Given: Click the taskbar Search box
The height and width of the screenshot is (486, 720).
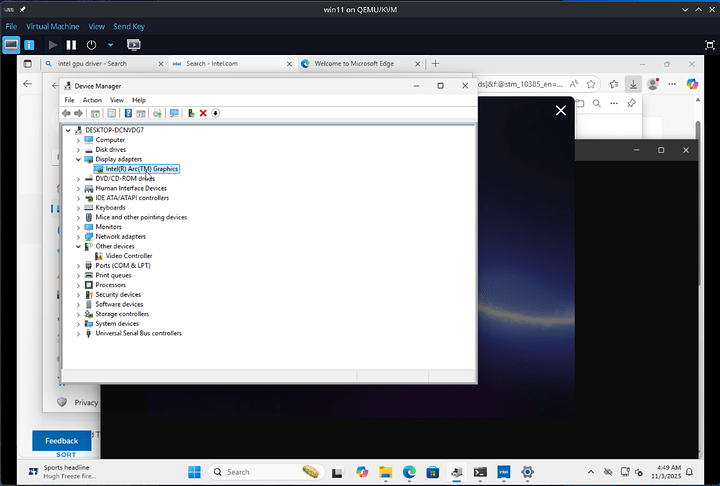Looking at the screenshot, I should (266, 472).
